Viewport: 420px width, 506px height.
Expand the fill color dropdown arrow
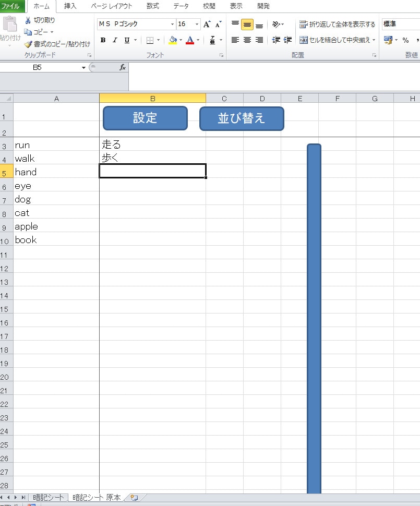click(181, 40)
